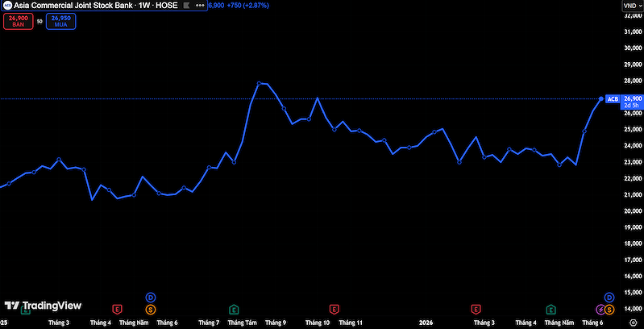Click the blue 26,950 MUA buy button
The height and width of the screenshot is (329, 644).
[60, 21]
